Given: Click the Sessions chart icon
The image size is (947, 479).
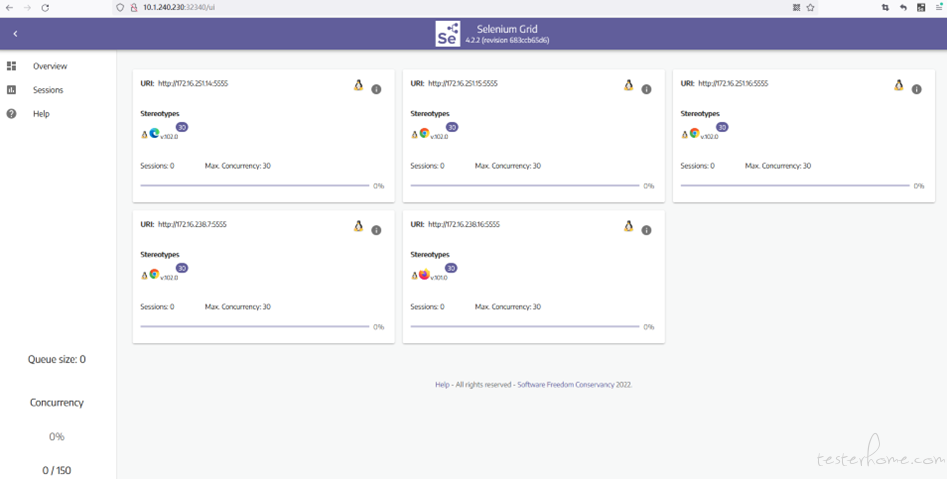Looking at the screenshot, I should point(11,89).
